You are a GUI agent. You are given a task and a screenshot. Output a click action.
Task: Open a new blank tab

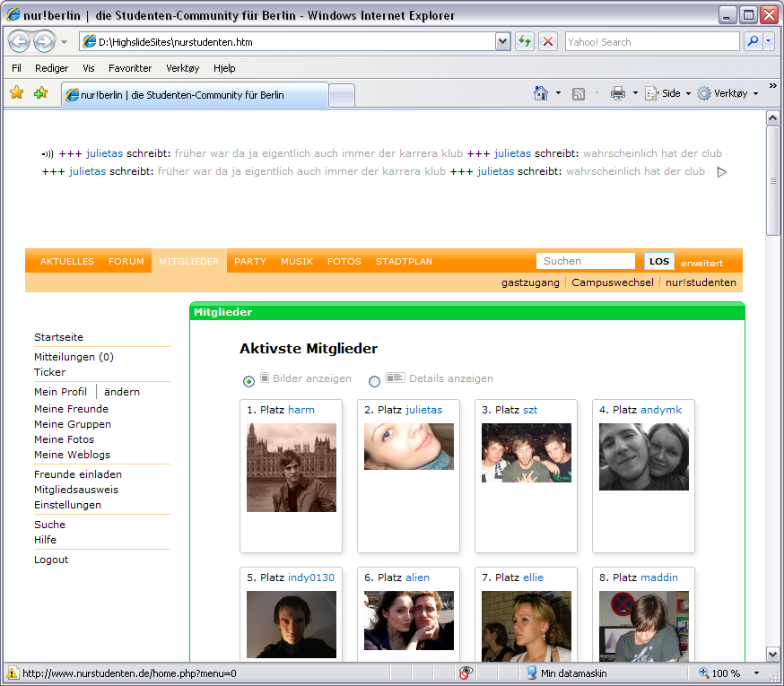[x=342, y=95]
